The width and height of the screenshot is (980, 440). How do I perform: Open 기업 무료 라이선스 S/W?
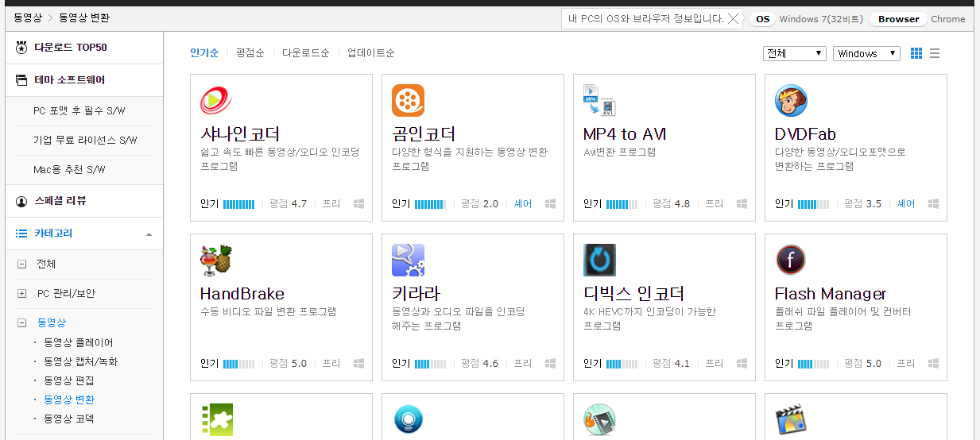pos(85,140)
